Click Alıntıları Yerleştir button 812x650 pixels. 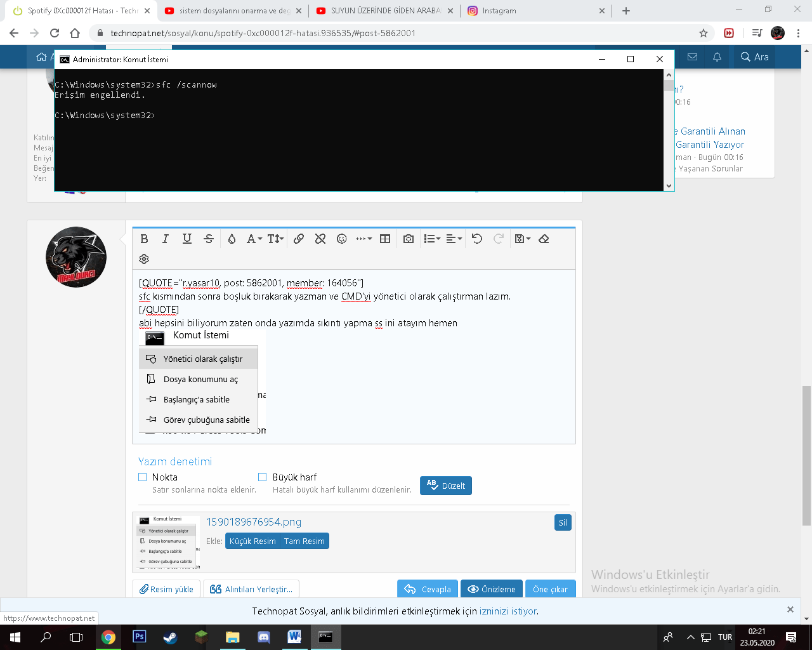[x=251, y=589]
